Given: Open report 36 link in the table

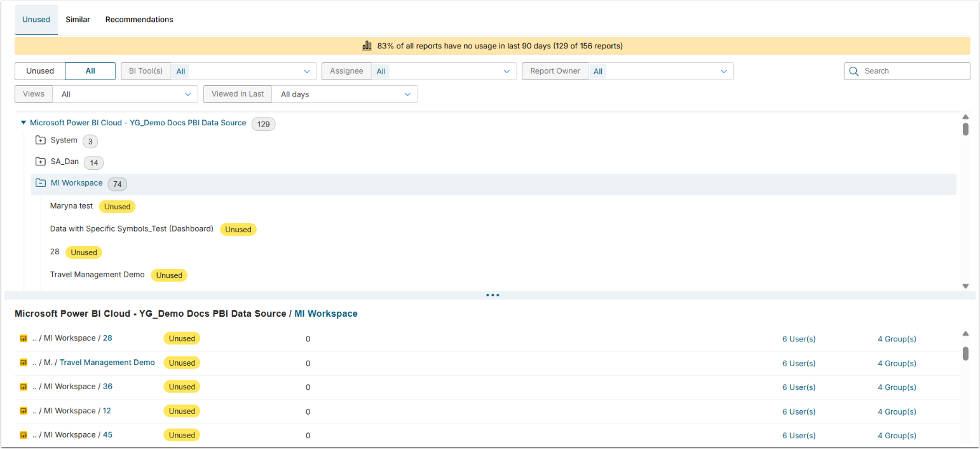Looking at the screenshot, I should click(x=107, y=387).
